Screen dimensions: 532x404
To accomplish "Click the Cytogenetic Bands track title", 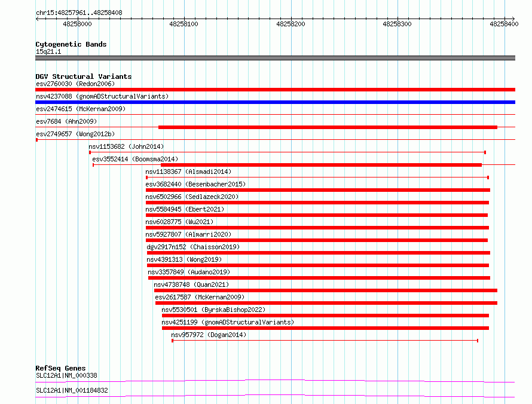I will (x=71, y=44).
